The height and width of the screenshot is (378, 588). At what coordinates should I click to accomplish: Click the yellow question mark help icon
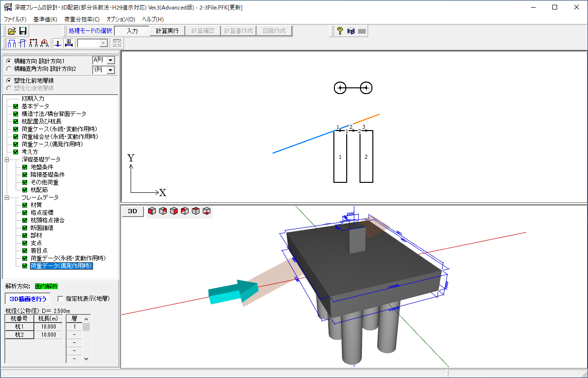[x=340, y=31]
